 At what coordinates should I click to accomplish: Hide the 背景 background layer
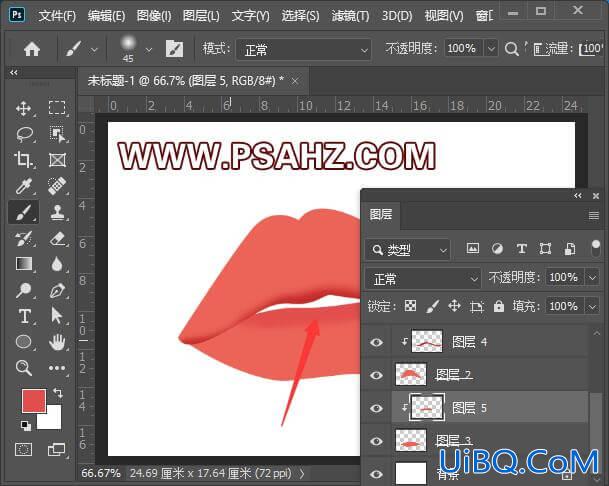click(376, 474)
